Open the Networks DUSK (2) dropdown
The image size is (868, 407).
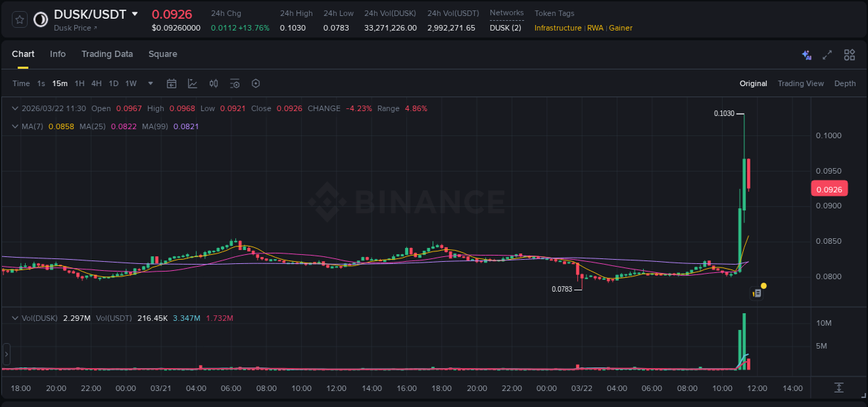(506, 28)
